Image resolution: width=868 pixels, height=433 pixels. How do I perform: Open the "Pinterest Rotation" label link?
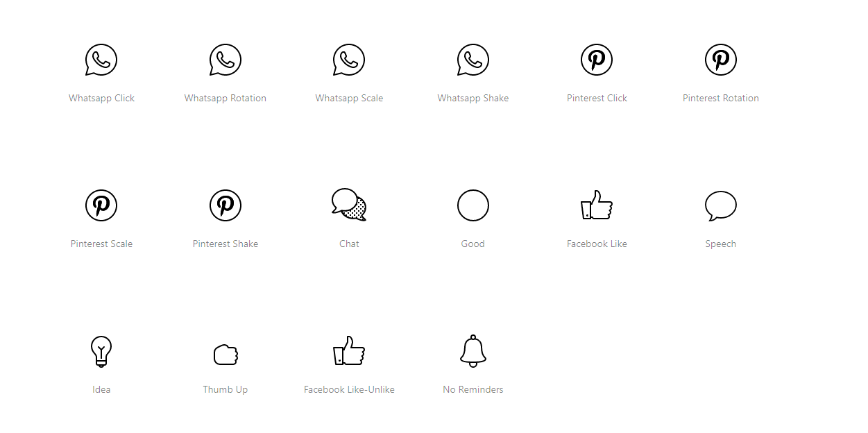pos(721,98)
